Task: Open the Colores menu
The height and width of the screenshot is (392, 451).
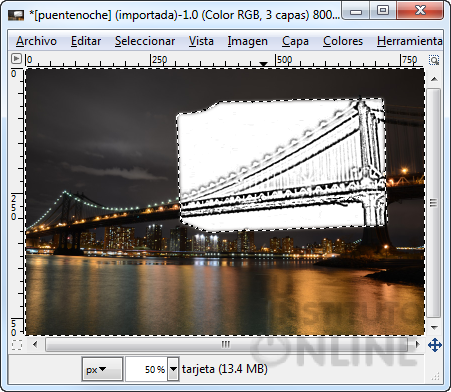Action: pos(343,41)
